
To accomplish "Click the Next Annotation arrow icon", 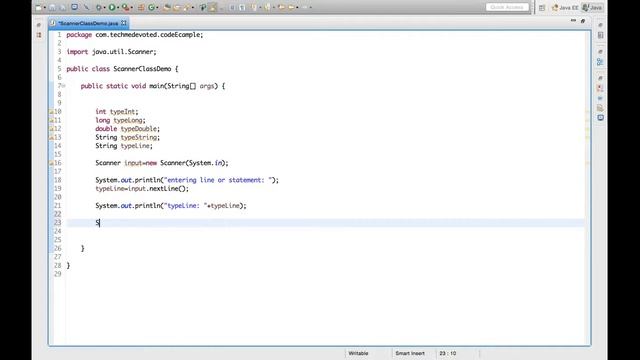I will coord(253,7).
